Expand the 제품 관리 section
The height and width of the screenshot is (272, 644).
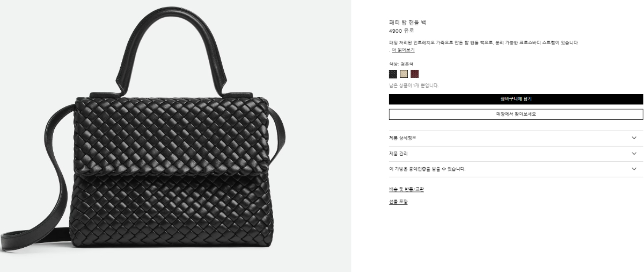516,154
